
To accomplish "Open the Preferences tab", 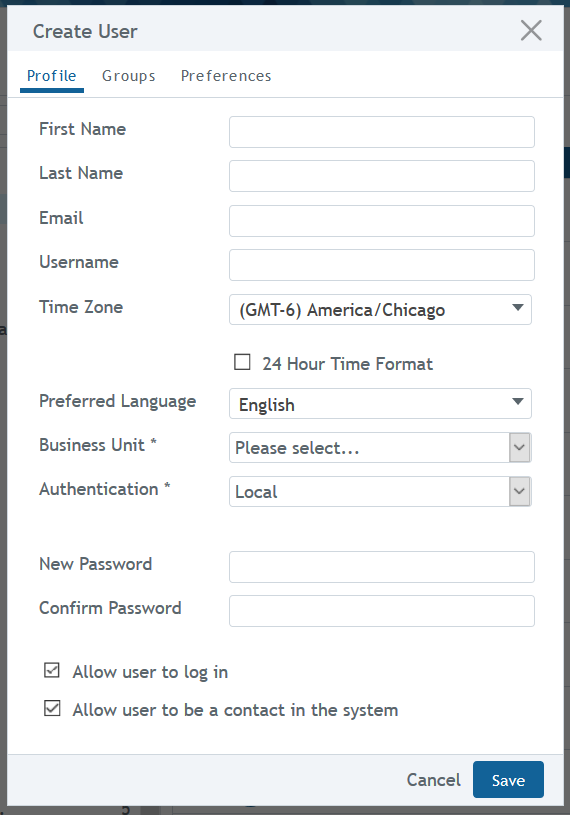I will point(226,76).
